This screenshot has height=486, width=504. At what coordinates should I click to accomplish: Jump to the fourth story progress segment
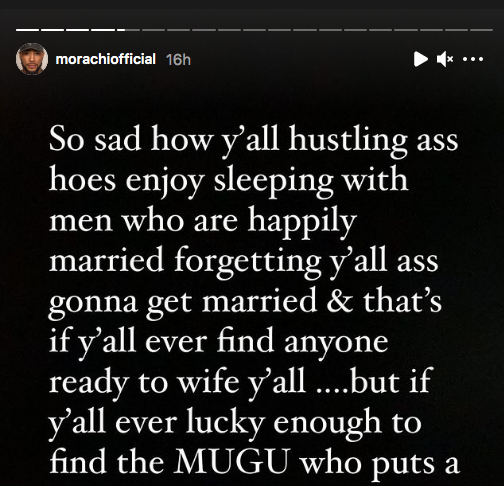click(x=103, y=30)
